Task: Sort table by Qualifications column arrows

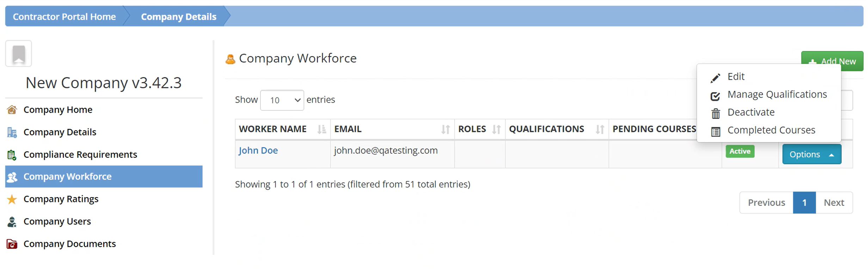Action: point(600,129)
